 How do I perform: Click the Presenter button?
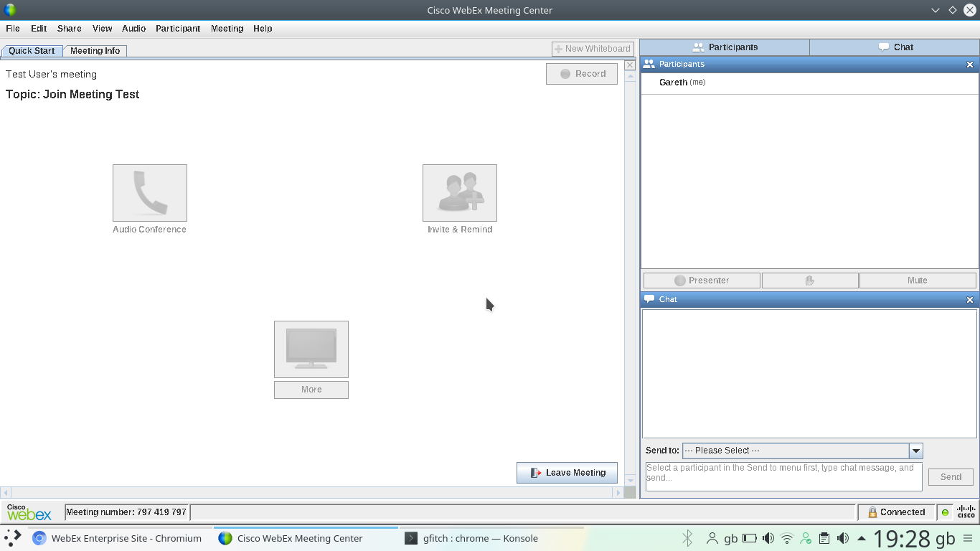click(702, 281)
